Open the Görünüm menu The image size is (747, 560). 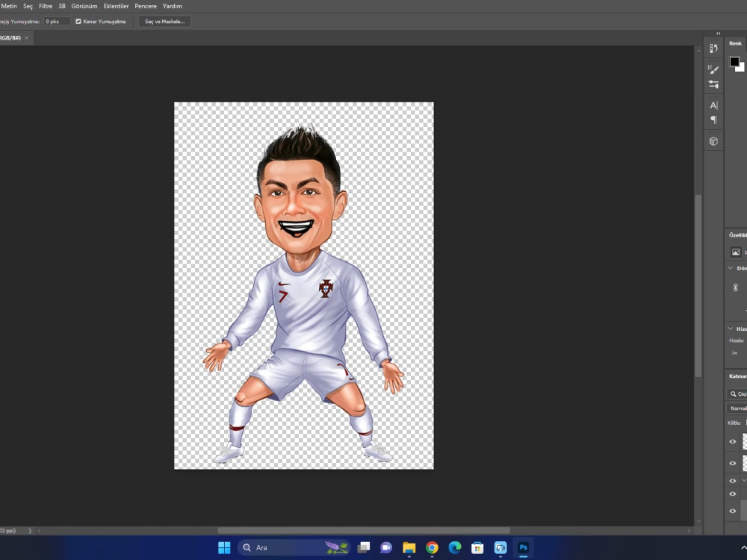[x=84, y=6]
